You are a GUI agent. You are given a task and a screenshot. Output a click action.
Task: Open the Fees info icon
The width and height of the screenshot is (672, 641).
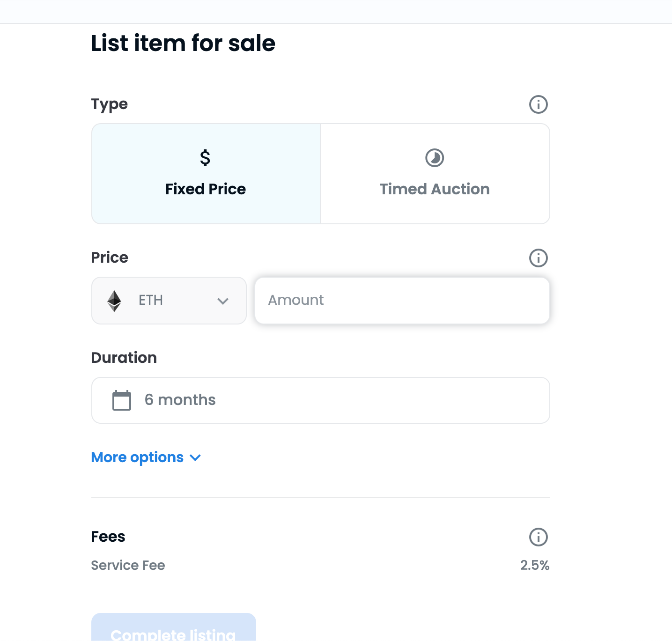pyautogui.click(x=538, y=537)
